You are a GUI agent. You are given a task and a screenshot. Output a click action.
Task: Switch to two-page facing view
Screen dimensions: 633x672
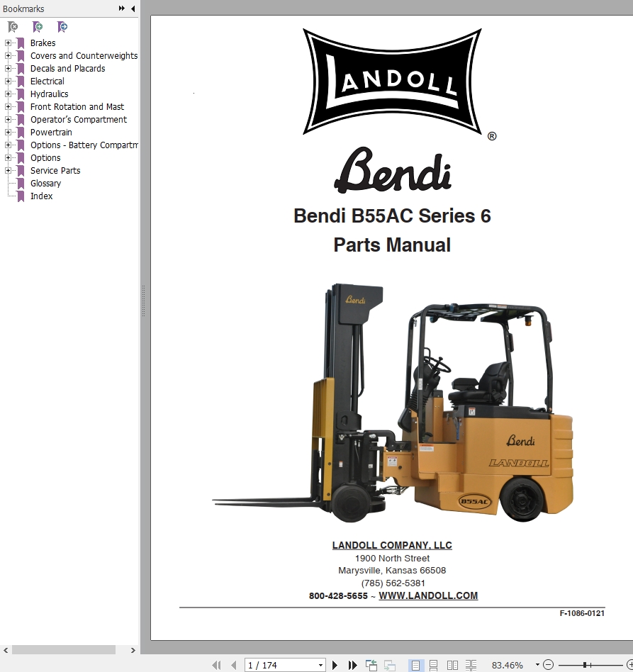pyautogui.click(x=452, y=665)
